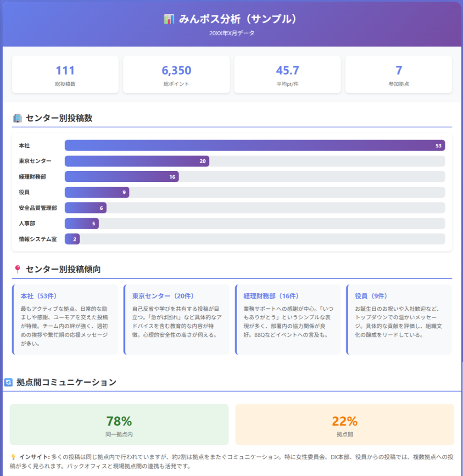Click the 総投稿数 stat card showing 111
The image size is (463, 476).
tap(65, 74)
